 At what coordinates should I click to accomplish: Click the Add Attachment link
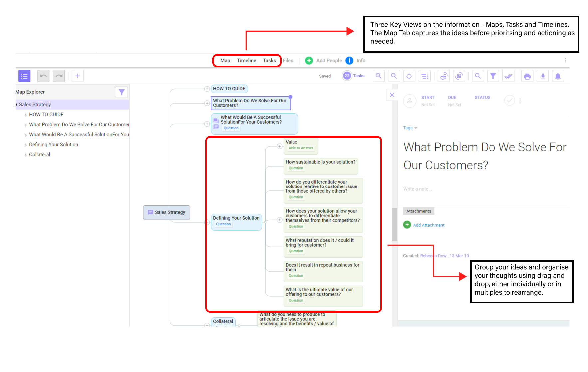429,225
